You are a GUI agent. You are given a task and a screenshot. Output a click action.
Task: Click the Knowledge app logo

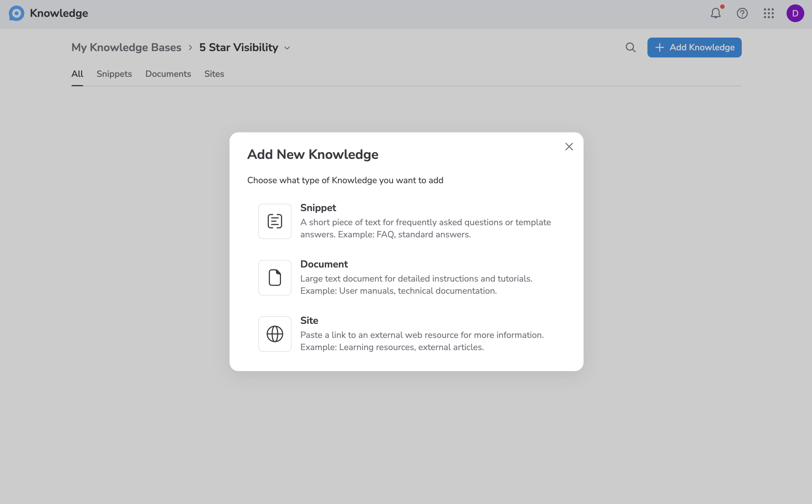point(16,13)
